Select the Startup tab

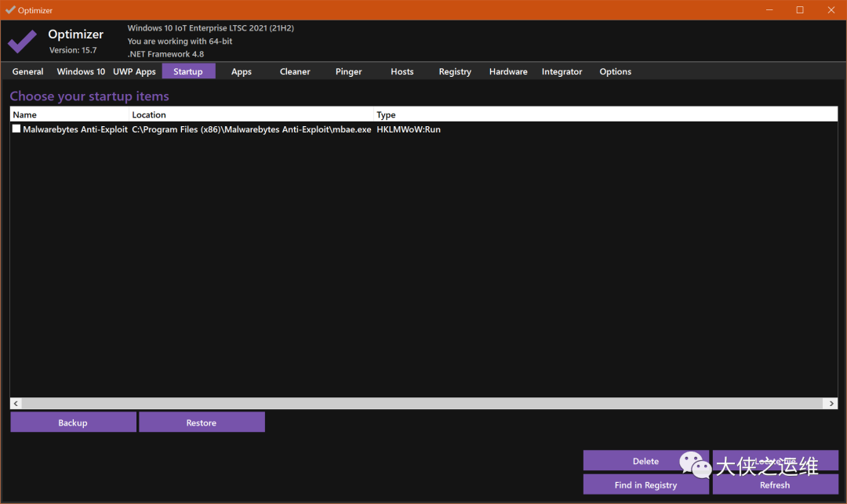(x=188, y=71)
